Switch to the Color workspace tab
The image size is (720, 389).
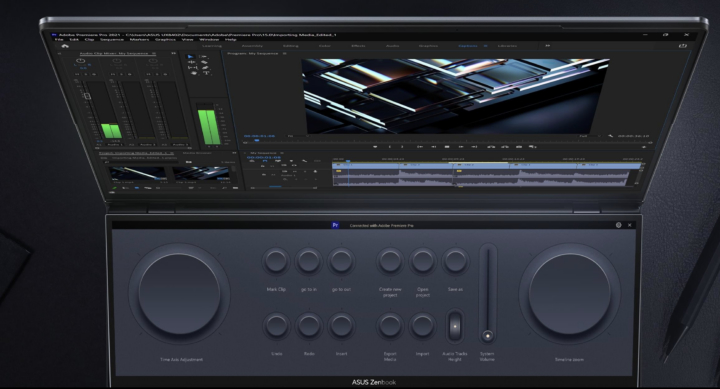coord(325,46)
